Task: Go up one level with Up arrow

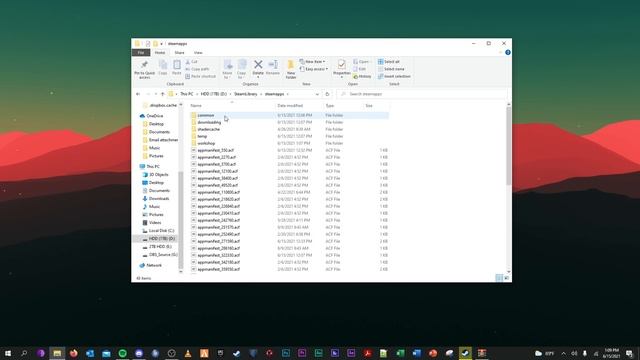Action: [x=162, y=94]
